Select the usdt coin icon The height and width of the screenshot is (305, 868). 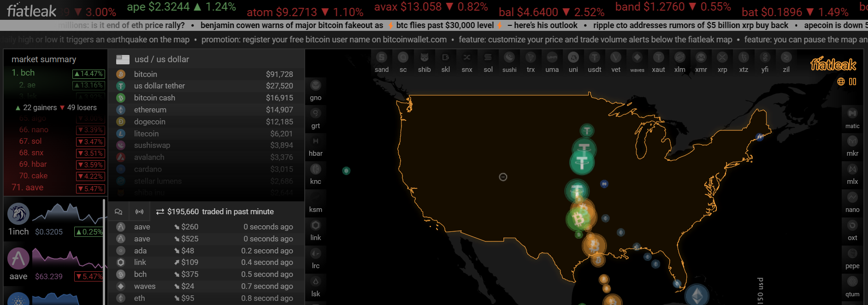coord(595,58)
